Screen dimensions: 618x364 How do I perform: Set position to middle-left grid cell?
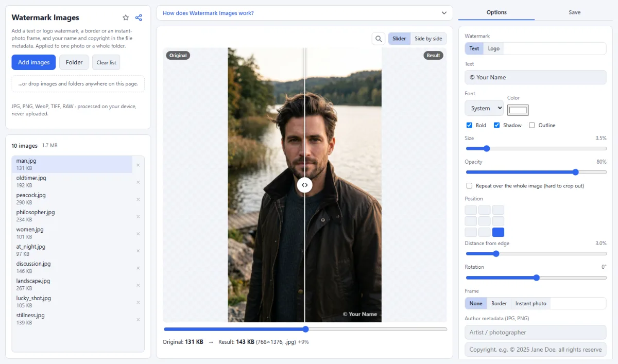[x=471, y=221]
